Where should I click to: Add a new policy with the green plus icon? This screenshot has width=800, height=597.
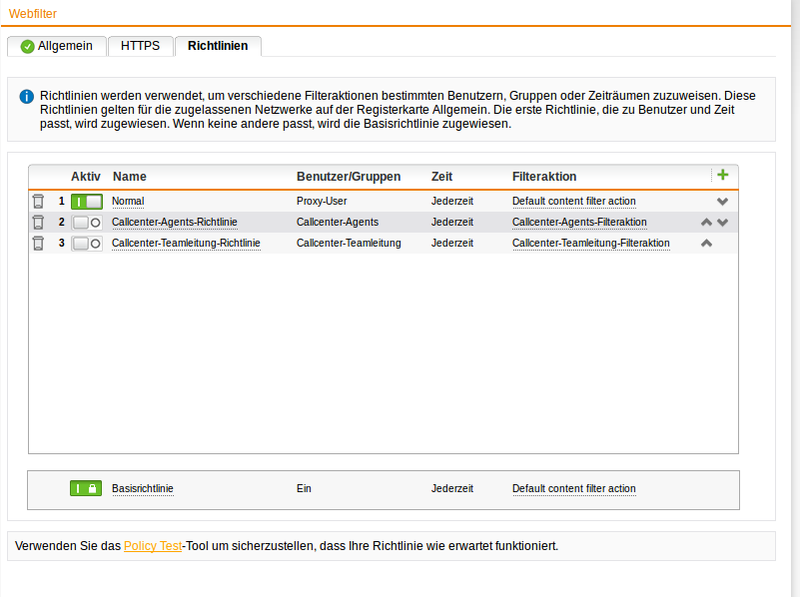[723, 174]
